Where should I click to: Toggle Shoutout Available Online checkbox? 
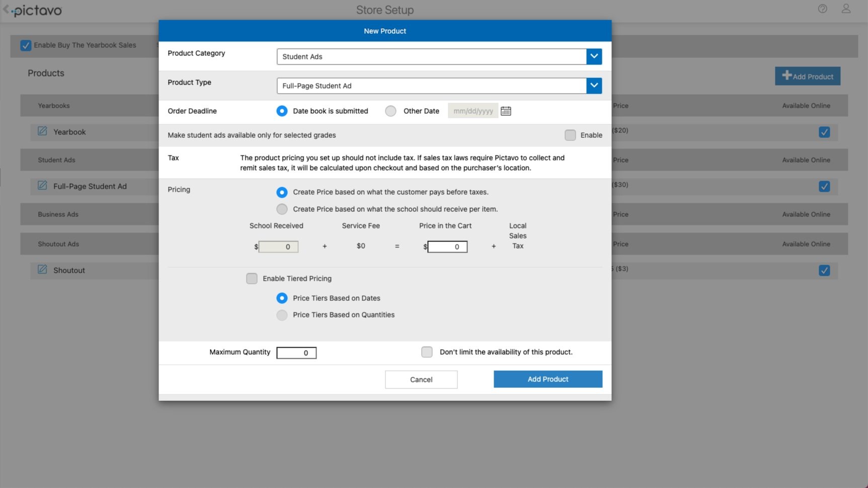pyautogui.click(x=824, y=270)
